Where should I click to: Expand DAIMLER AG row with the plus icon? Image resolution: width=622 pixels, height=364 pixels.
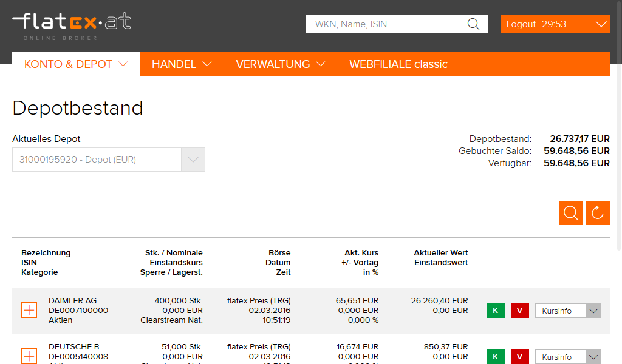(29, 310)
